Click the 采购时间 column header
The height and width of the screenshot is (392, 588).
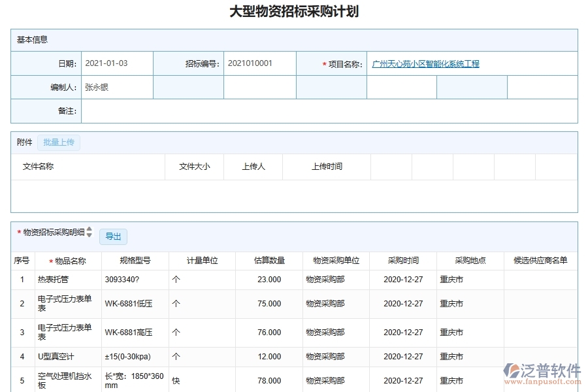[x=403, y=260]
